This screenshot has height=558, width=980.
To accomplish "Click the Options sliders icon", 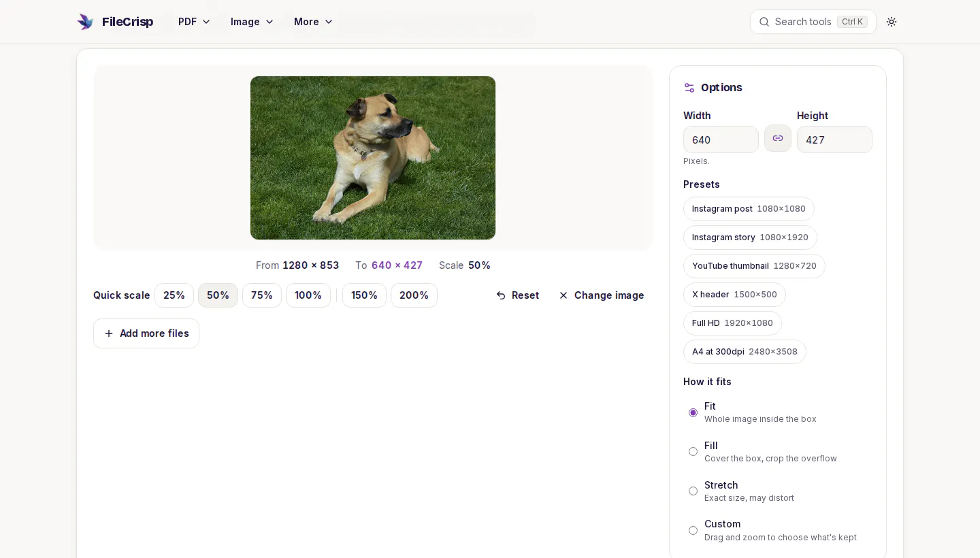I will [x=689, y=88].
